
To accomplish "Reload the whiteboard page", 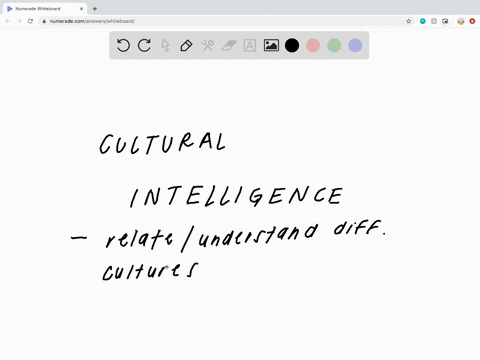I will point(30,21).
